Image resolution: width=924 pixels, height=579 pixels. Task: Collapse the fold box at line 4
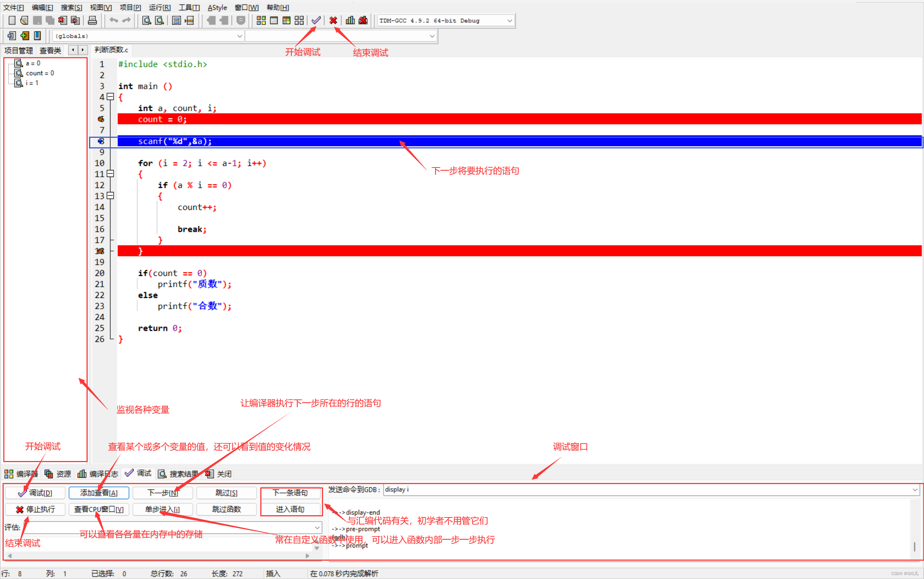[x=110, y=97]
